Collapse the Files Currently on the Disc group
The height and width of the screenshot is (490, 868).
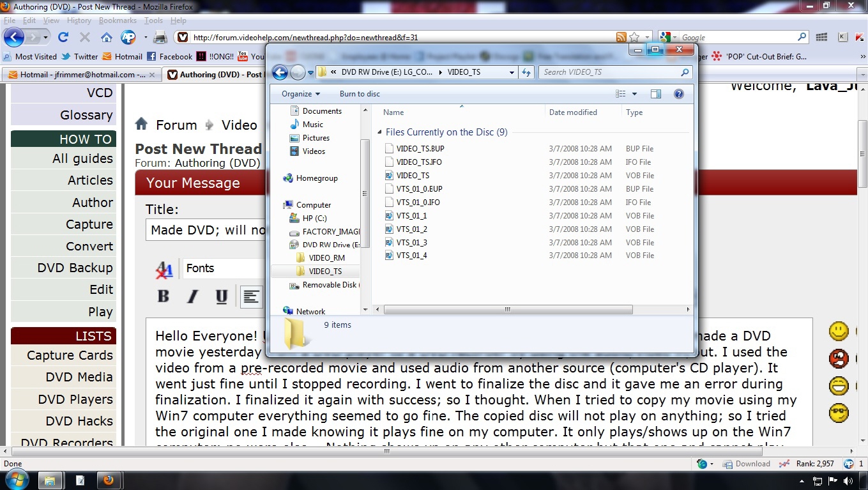[379, 132]
